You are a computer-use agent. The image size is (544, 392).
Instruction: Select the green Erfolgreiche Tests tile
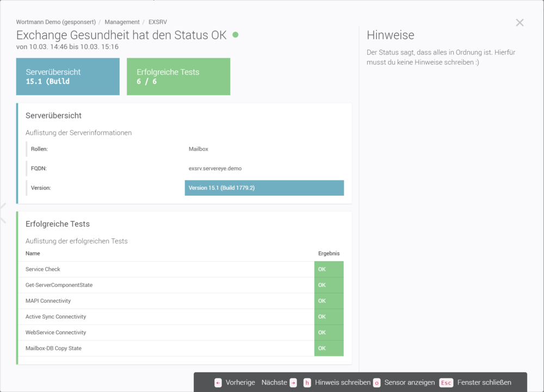point(178,77)
